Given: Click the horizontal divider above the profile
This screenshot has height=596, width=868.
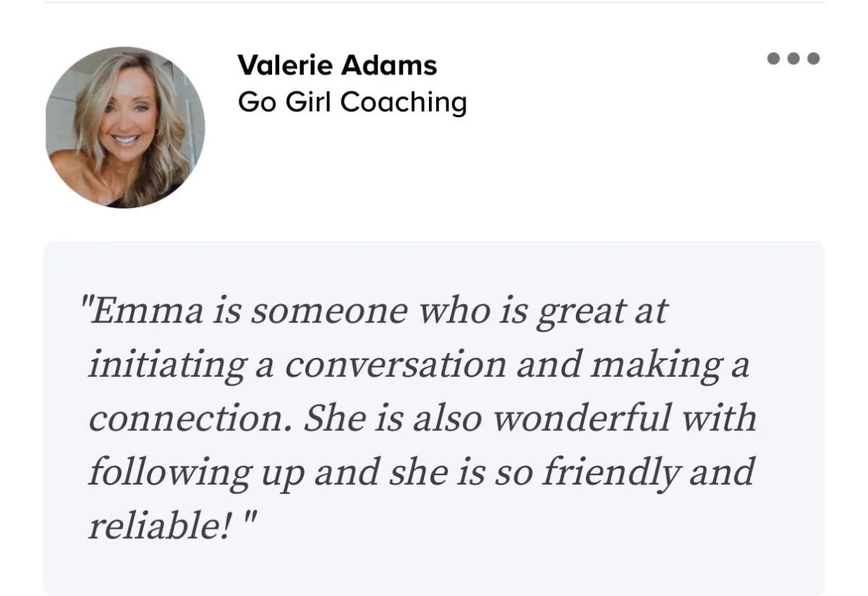Looking at the screenshot, I should (x=434, y=2).
